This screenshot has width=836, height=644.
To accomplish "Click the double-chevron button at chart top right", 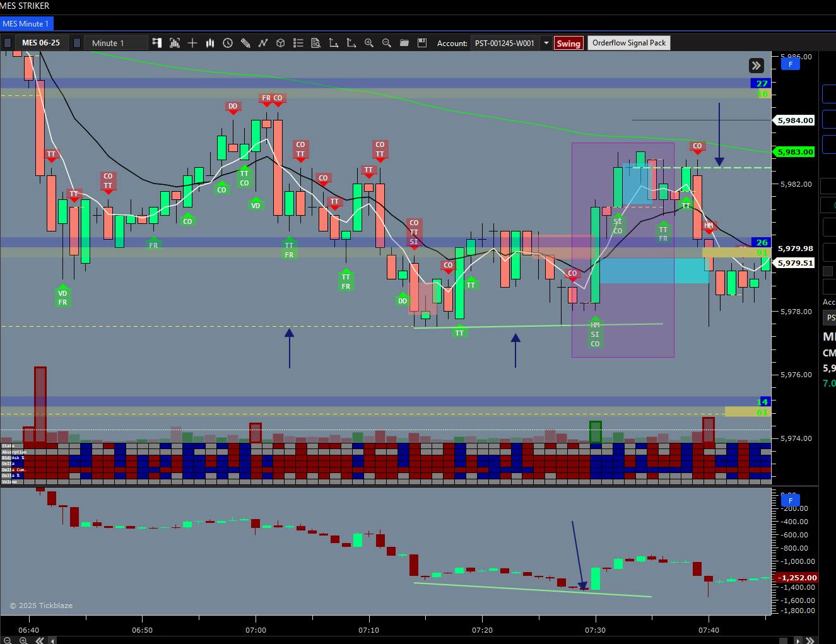I will (x=756, y=66).
